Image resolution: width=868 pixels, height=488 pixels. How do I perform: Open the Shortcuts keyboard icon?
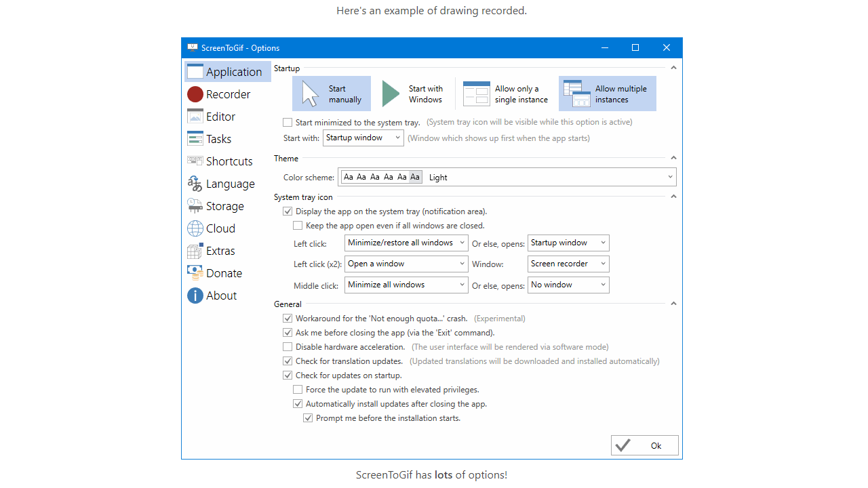coord(195,161)
